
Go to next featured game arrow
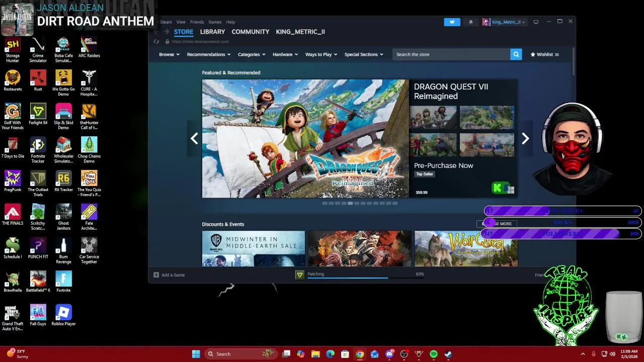(x=525, y=138)
